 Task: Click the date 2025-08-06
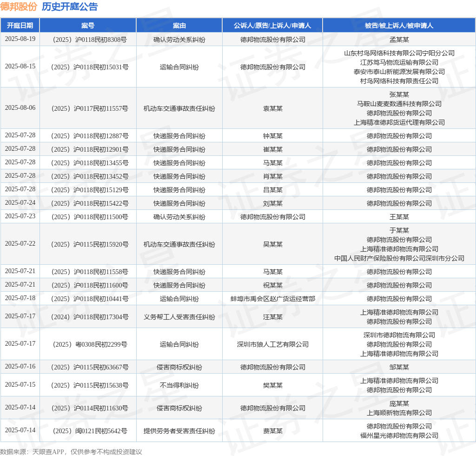[x=20, y=108]
